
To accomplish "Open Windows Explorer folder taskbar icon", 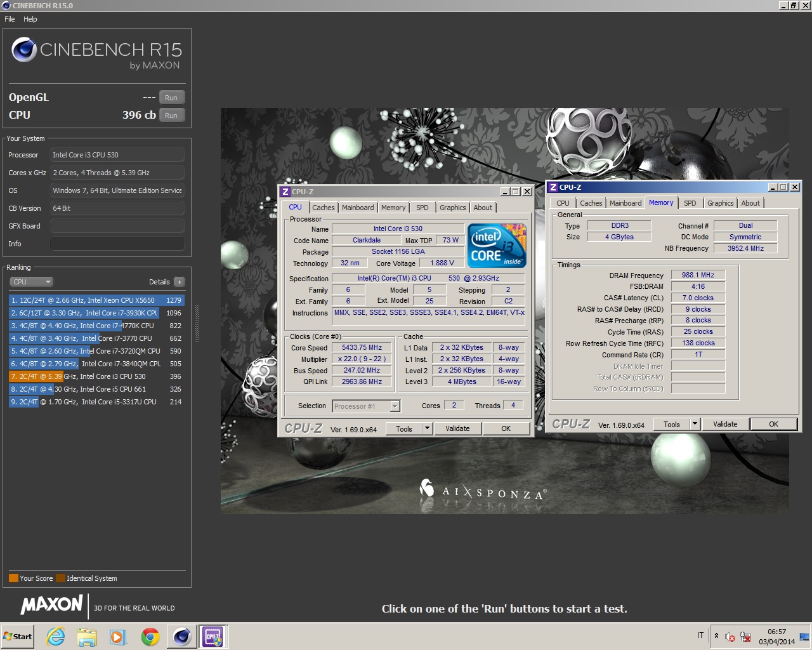I will coord(87,637).
